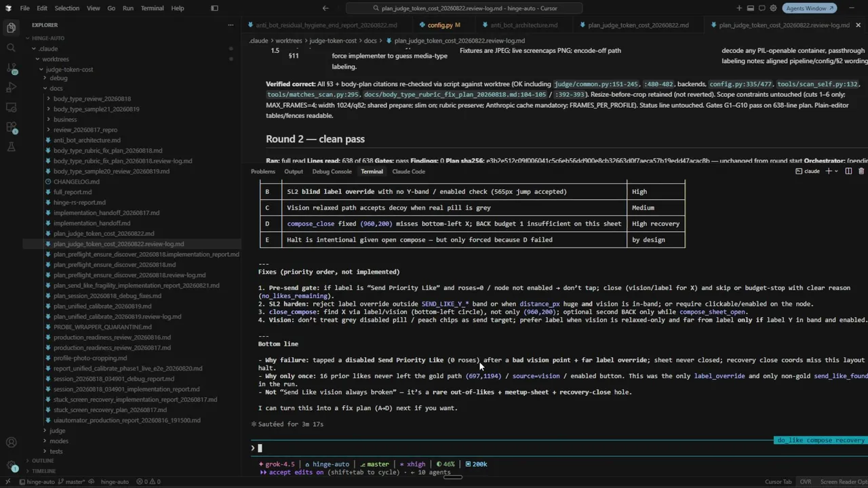Expand the review_20260817_repro folder
This screenshot has width=868, height=488.
(85, 129)
